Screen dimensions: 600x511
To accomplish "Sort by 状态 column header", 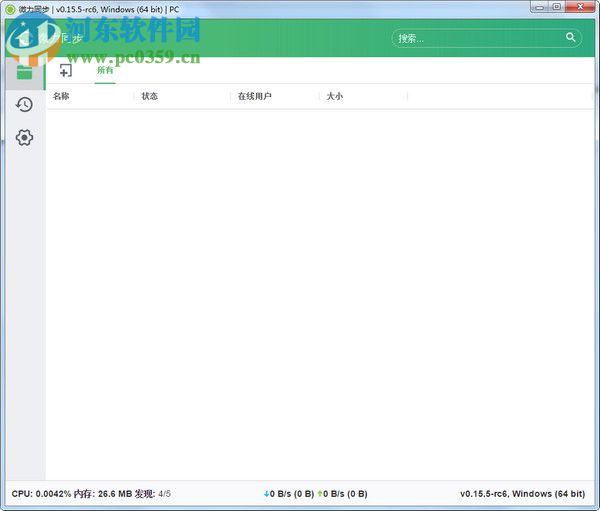I will (150, 96).
